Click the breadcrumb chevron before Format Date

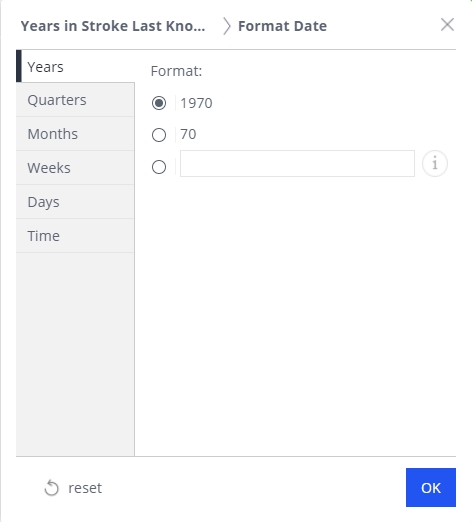tap(227, 26)
